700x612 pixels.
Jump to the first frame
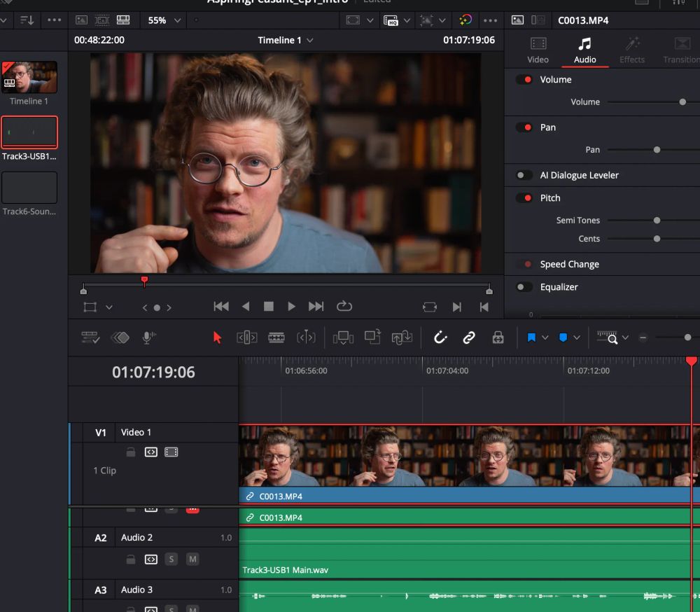[x=221, y=307]
